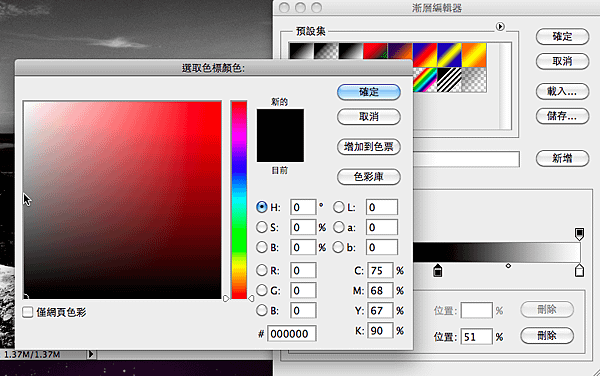Select violet-orange gradient preset

click(400, 51)
